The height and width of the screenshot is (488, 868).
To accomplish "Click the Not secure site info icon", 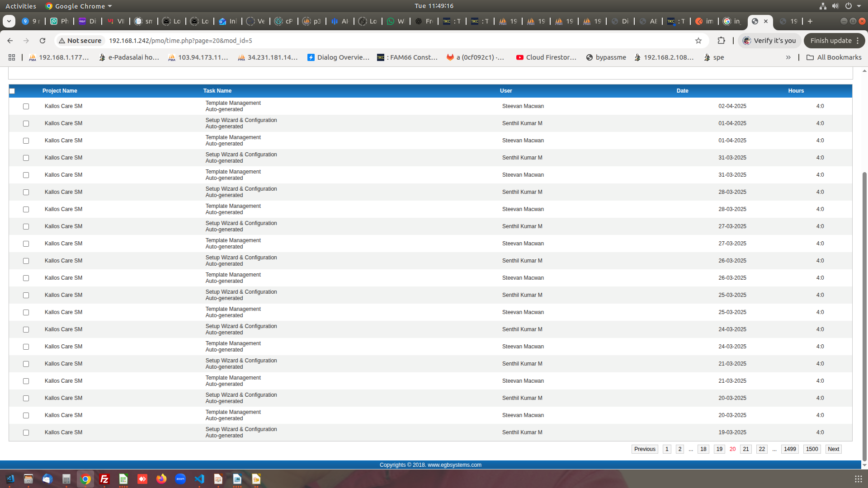I will 80,41.
